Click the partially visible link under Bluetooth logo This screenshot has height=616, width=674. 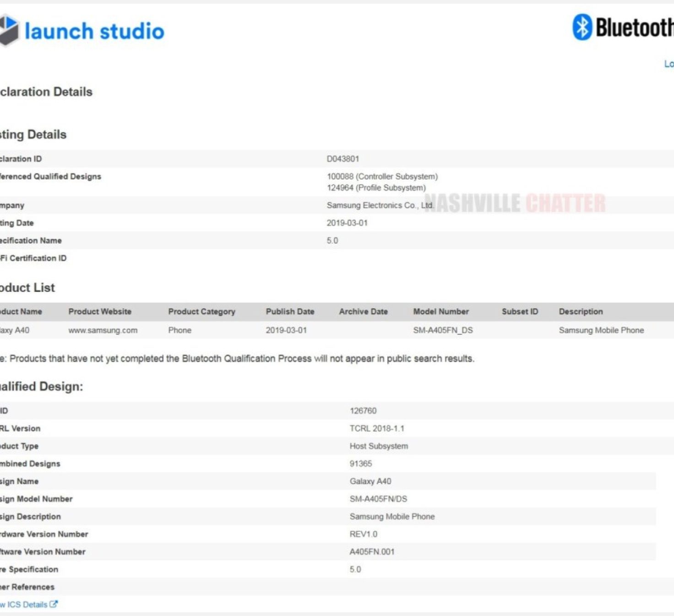click(x=669, y=64)
